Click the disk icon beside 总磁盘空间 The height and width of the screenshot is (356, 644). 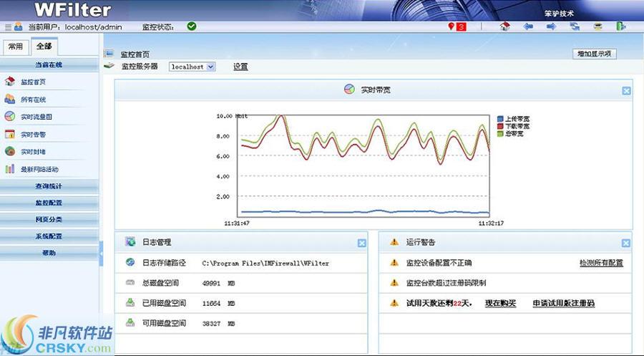pyautogui.click(x=130, y=282)
